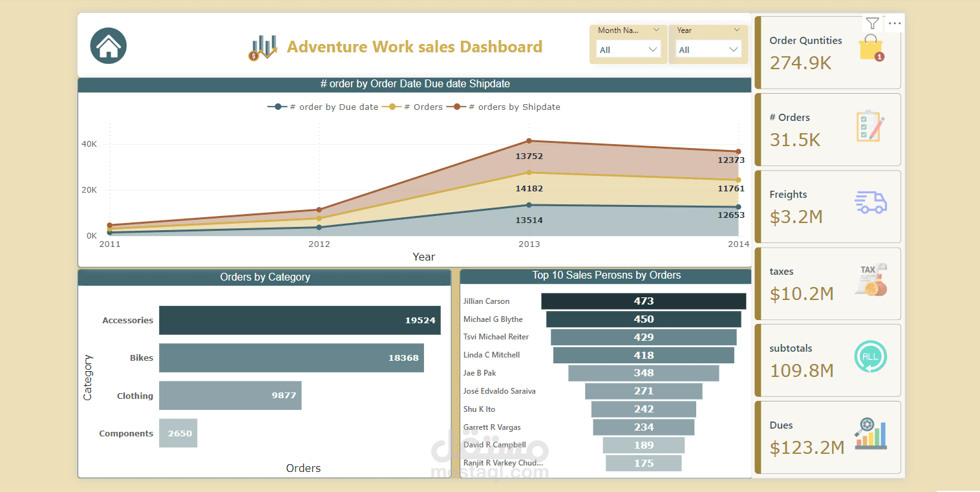The image size is (980, 492).
Task: Click the delivery truck Freights icon
Action: [x=871, y=202]
